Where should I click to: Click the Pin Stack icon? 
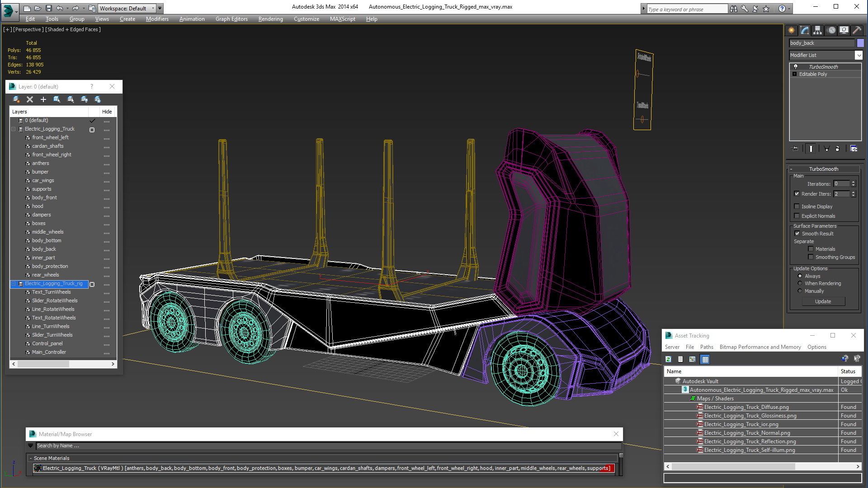(x=795, y=149)
